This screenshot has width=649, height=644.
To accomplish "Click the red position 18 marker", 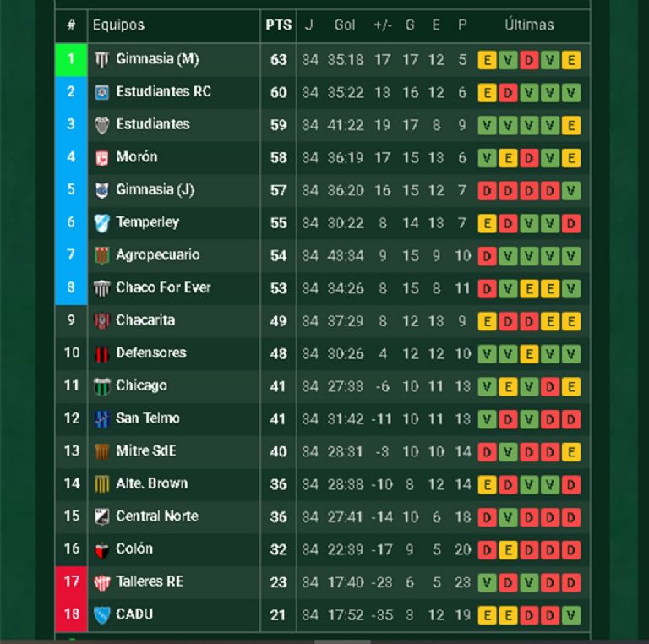I will click(x=71, y=614).
